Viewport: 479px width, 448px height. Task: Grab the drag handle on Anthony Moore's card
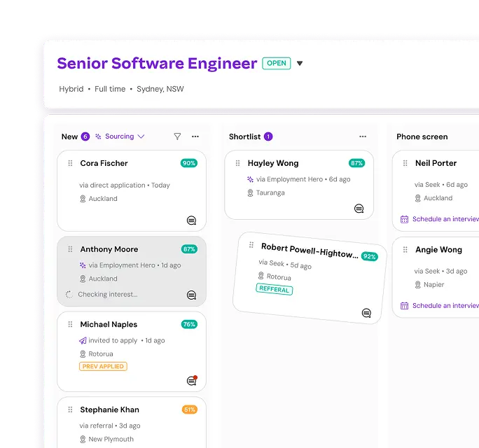pos(70,249)
